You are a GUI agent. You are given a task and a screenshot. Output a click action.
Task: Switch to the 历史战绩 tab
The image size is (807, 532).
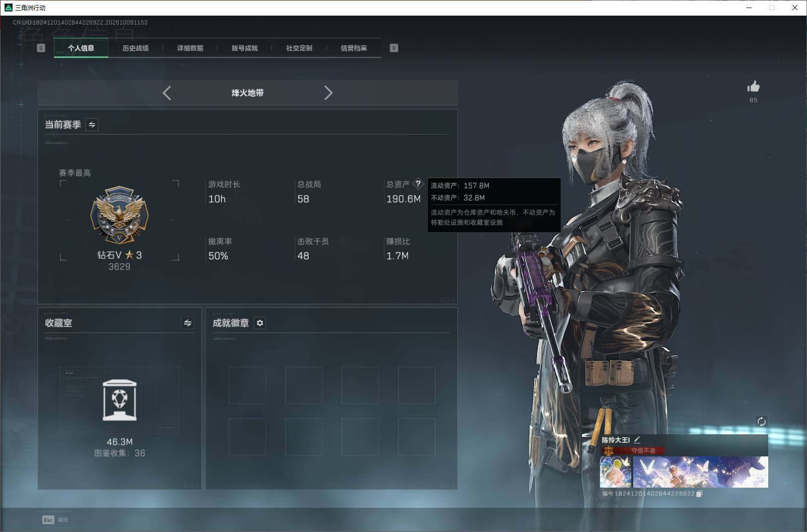(136, 48)
